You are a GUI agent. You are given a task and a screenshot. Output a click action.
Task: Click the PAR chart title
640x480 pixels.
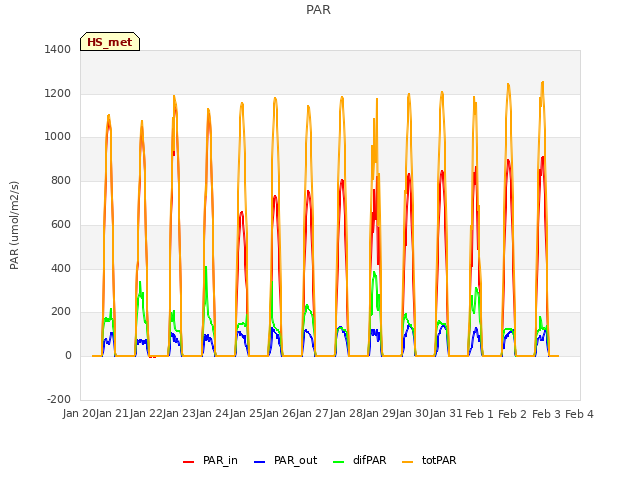tap(318, 10)
